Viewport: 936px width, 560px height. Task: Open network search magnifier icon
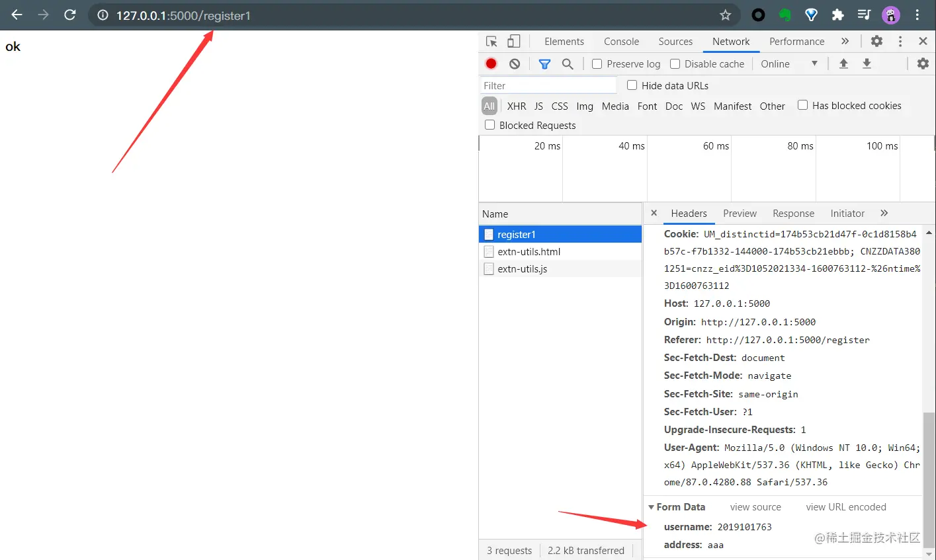point(568,63)
